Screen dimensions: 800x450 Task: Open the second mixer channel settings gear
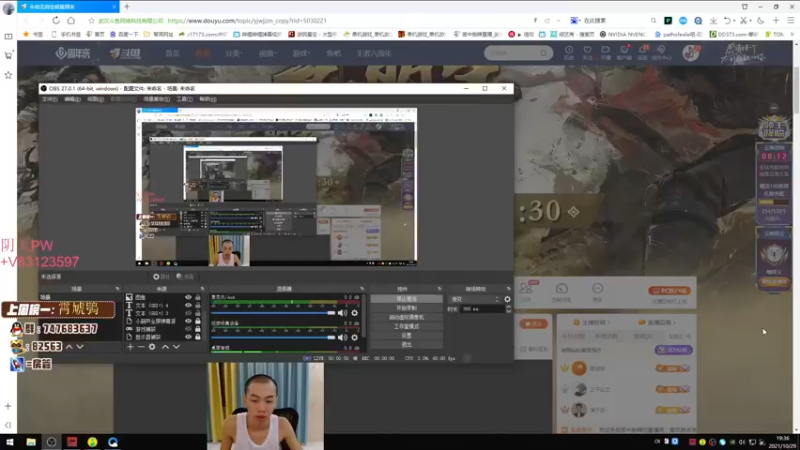pyautogui.click(x=355, y=337)
